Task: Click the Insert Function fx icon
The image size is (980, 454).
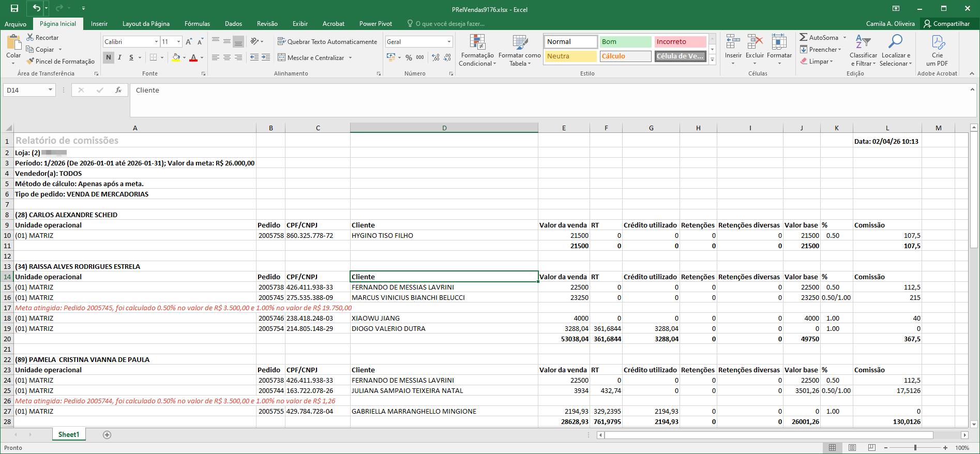Action: tap(118, 90)
